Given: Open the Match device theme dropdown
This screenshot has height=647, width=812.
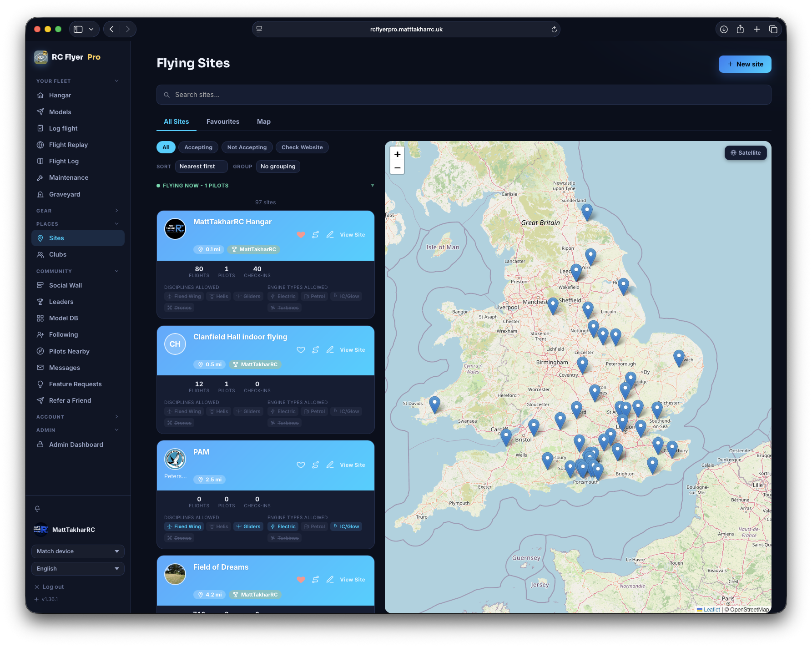Looking at the screenshot, I should tap(78, 551).
